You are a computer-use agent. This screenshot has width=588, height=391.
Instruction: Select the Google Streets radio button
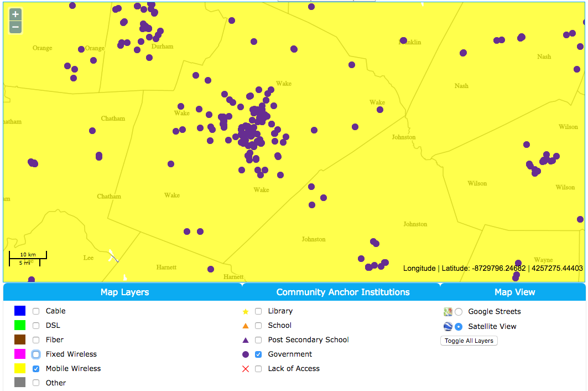point(459,312)
